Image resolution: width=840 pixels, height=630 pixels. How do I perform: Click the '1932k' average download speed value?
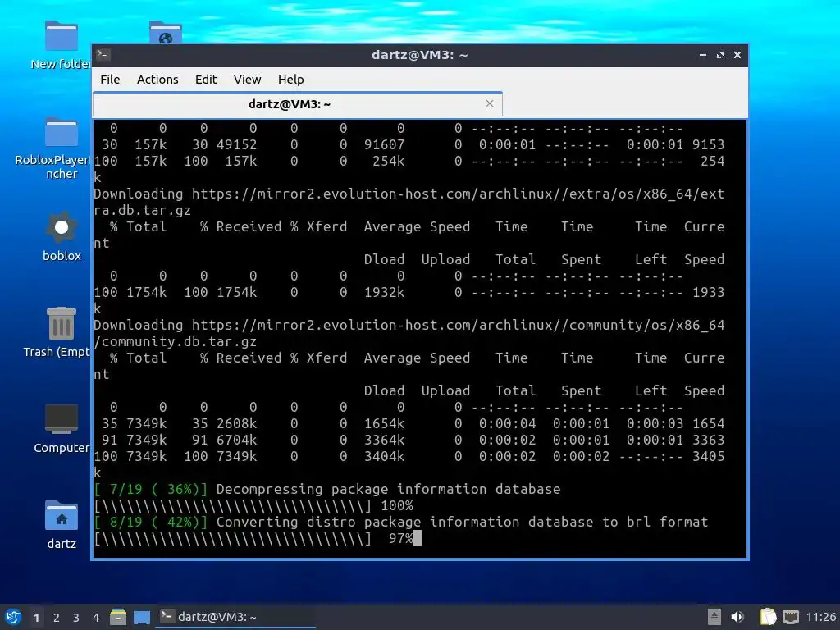pyautogui.click(x=384, y=293)
